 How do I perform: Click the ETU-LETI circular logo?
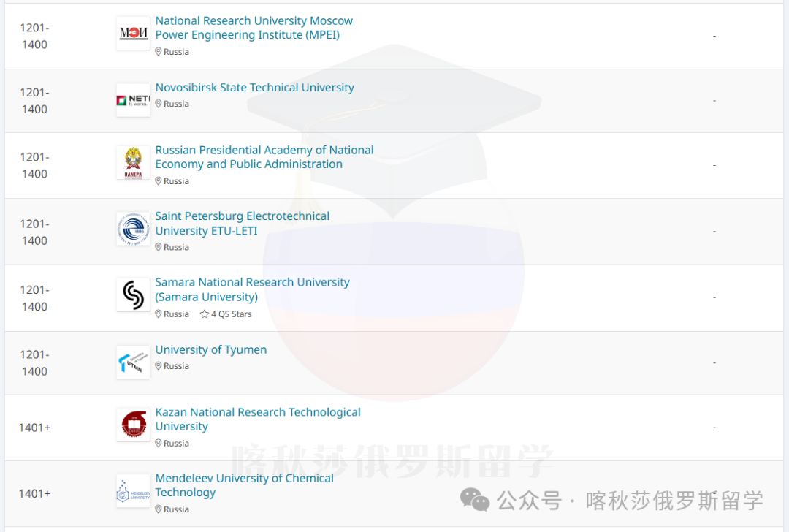[134, 229]
